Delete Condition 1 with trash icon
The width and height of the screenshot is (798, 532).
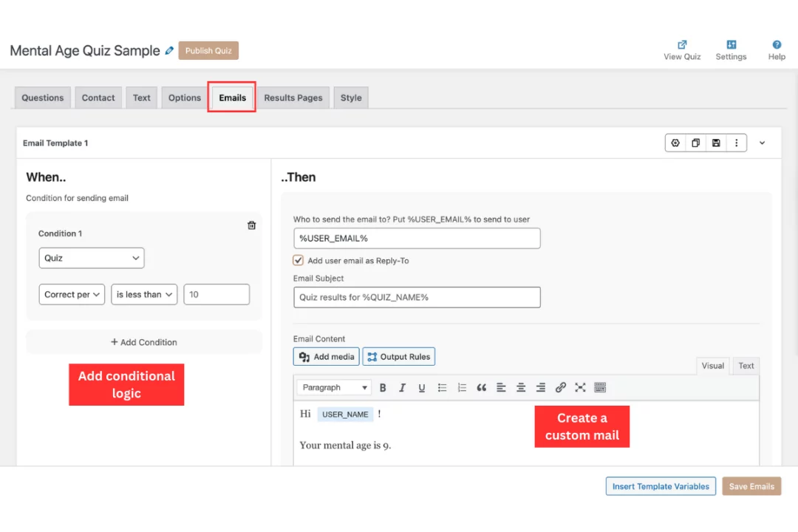(251, 225)
